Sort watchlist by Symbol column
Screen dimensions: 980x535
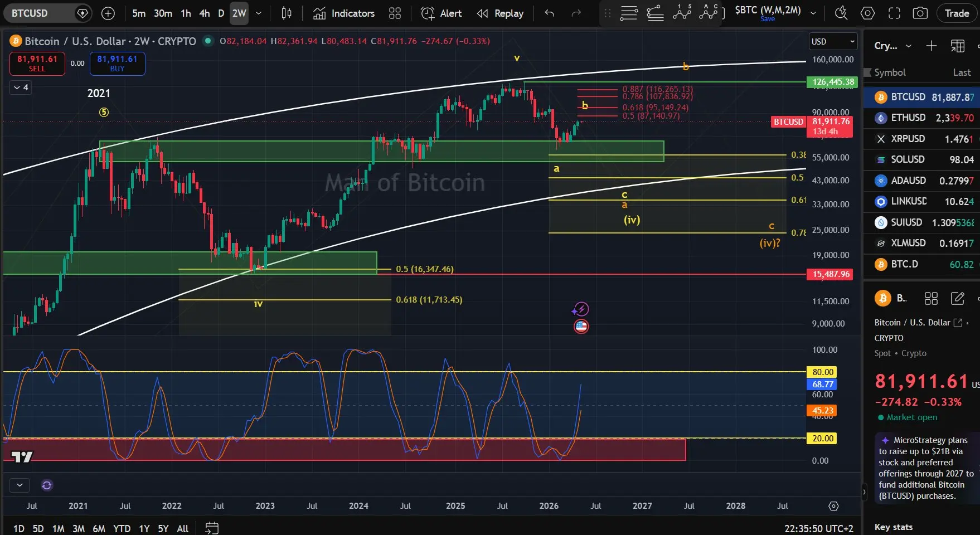pyautogui.click(x=890, y=72)
